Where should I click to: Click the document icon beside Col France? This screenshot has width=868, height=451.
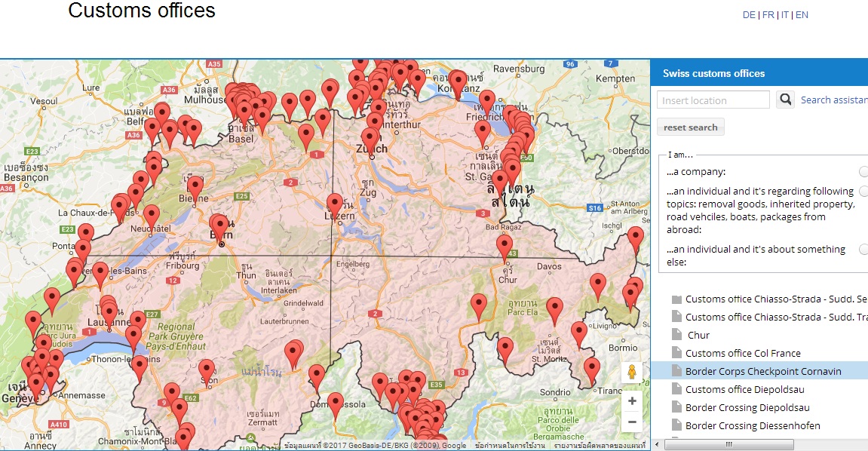coord(676,352)
